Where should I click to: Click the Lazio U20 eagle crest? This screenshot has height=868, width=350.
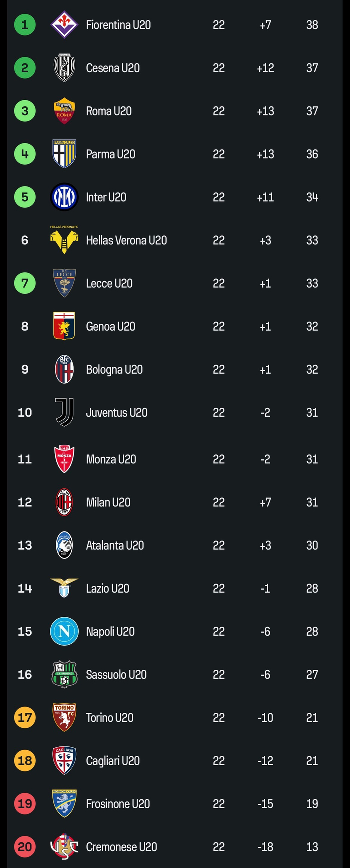(64, 588)
